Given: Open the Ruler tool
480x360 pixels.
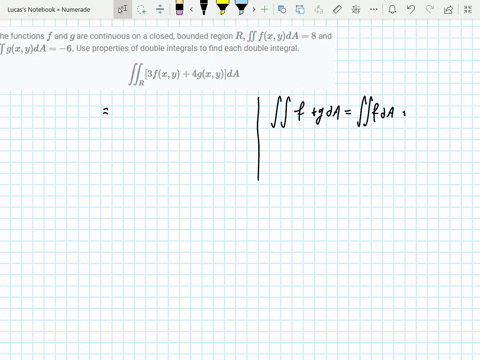Looking at the screenshot, I should pos(337,9).
